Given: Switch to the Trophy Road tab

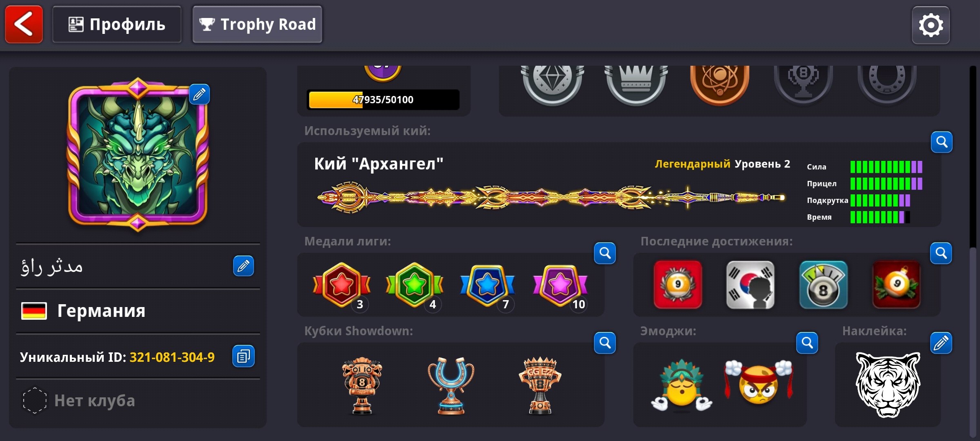Looking at the screenshot, I should [x=257, y=24].
